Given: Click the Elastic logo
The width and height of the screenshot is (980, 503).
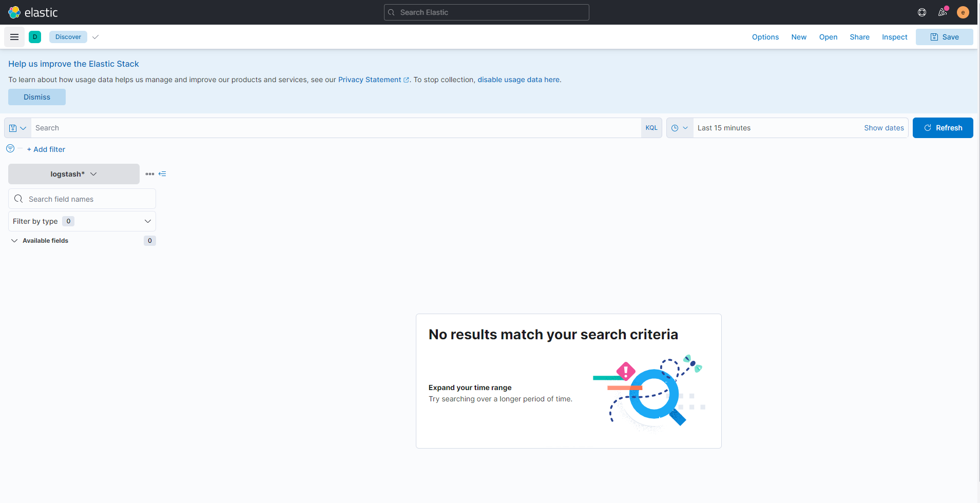Looking at the screenshot, I should tap(33, 12).
